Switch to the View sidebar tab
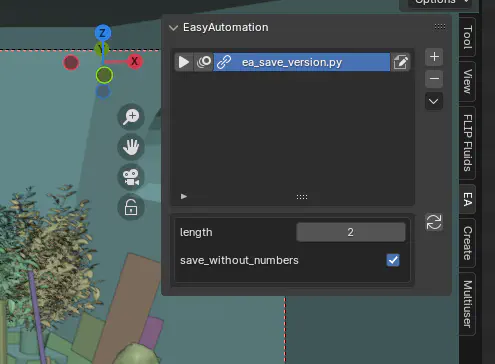495x364 pixels. [x=467, y=81]
